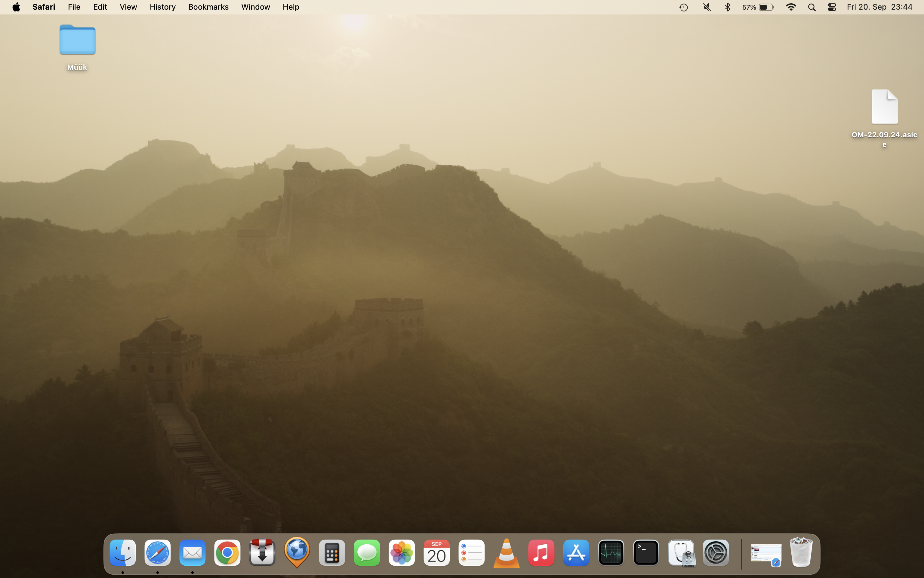Open the Bookmarks menu
Image resolution: width=924 pixels, height=578 pixels.
[x=208, y=7]
